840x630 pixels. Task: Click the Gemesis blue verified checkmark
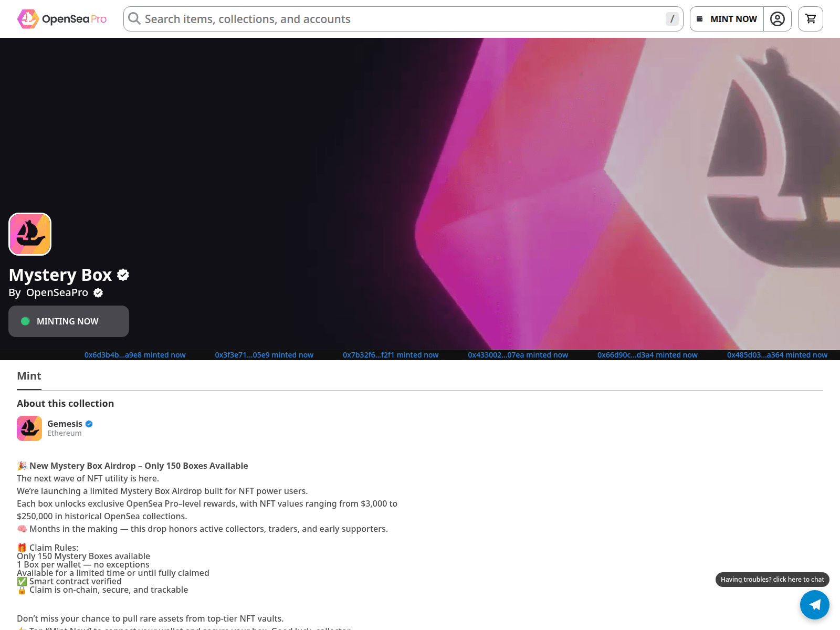click(x=89, y=424)
